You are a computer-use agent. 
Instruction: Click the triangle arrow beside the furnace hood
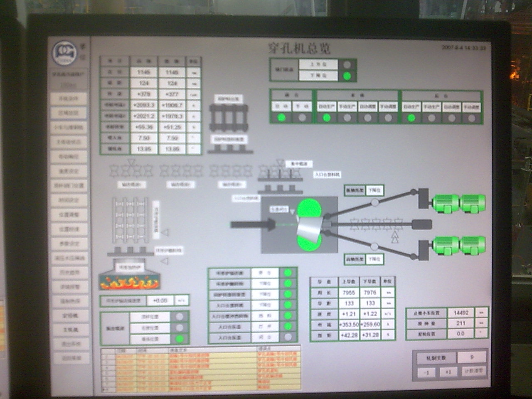click(x=165, y=261)
